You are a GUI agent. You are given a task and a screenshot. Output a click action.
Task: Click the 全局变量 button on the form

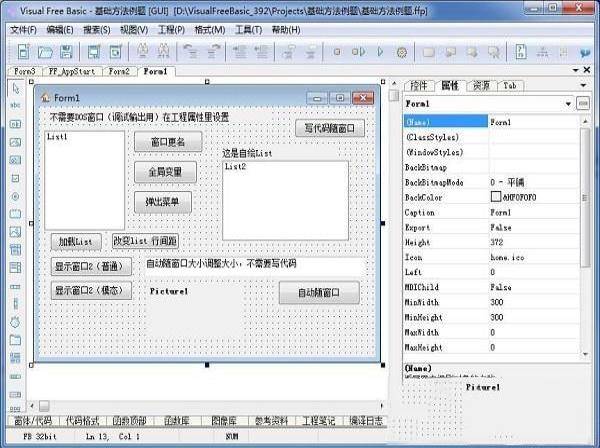[x=165, y=172]
